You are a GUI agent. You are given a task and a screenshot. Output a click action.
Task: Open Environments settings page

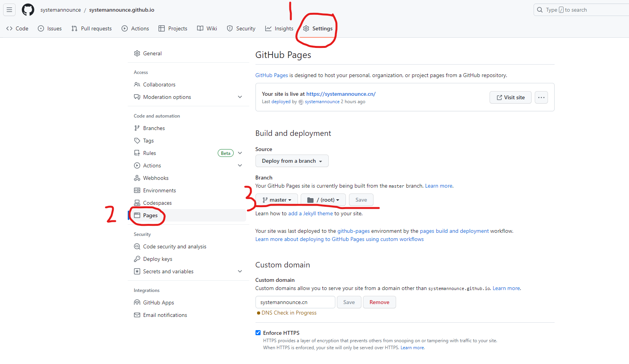pyautogui.click(x=189, y=190)
